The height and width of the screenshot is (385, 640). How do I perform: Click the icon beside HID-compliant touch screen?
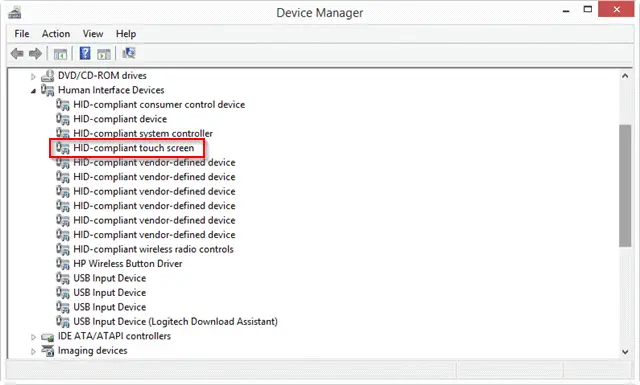click(63, 148)
